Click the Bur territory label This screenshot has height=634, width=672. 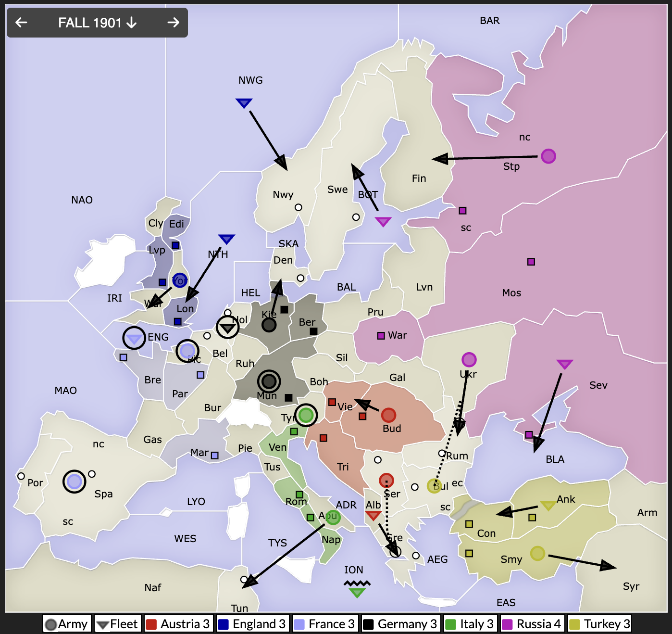click(212, 408)
